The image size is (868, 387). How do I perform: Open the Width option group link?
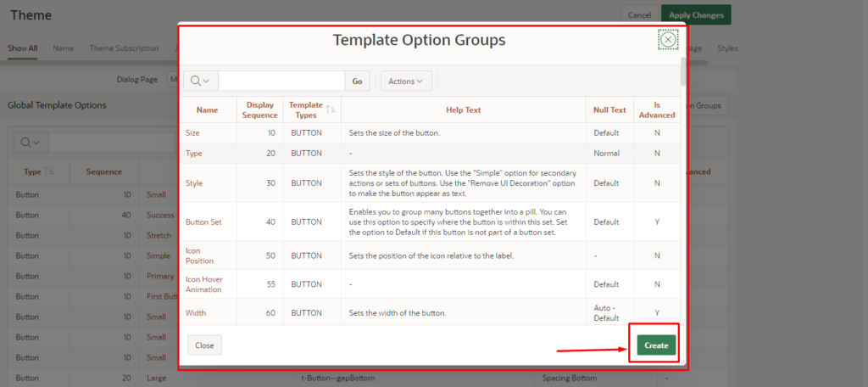196,313
